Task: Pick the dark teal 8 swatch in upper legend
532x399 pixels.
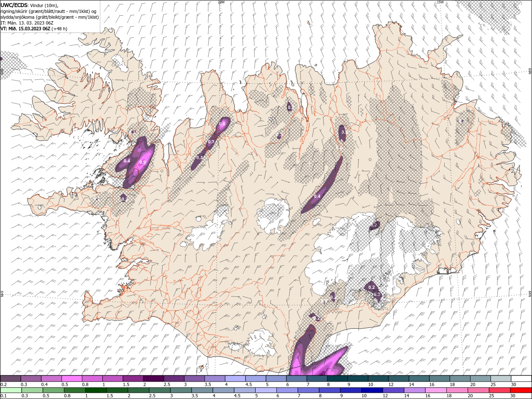Action: (337, 379)
